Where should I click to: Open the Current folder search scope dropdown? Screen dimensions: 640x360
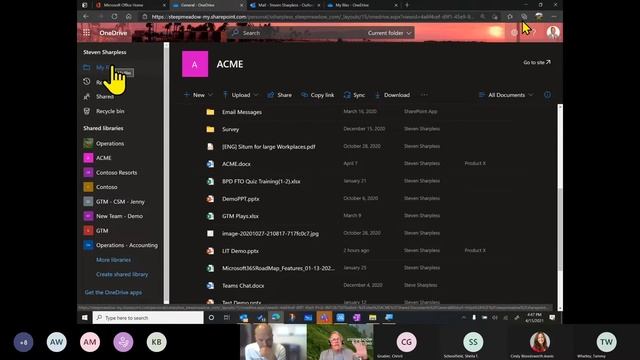tap(389, 33)
